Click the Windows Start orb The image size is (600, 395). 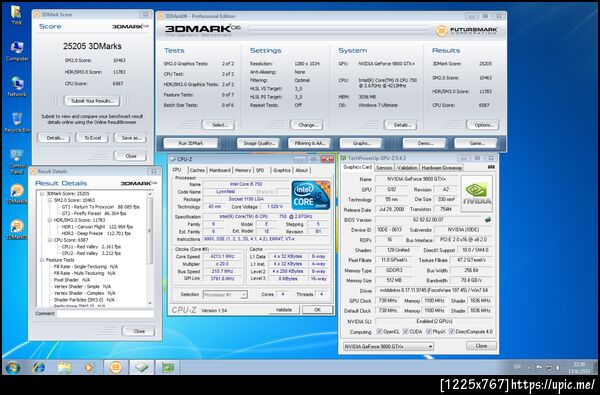13,368
